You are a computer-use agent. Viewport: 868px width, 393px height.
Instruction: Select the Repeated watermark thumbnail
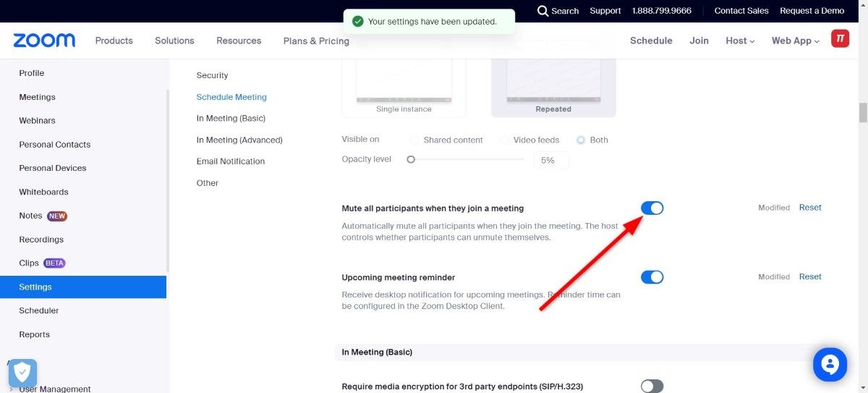553,88
